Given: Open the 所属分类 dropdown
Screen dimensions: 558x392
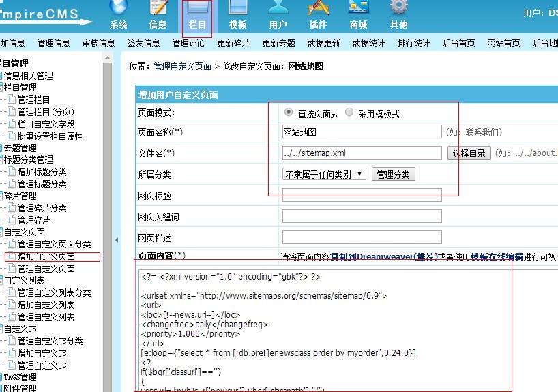Looking at the screenshot, I should [x=324, y=175].
